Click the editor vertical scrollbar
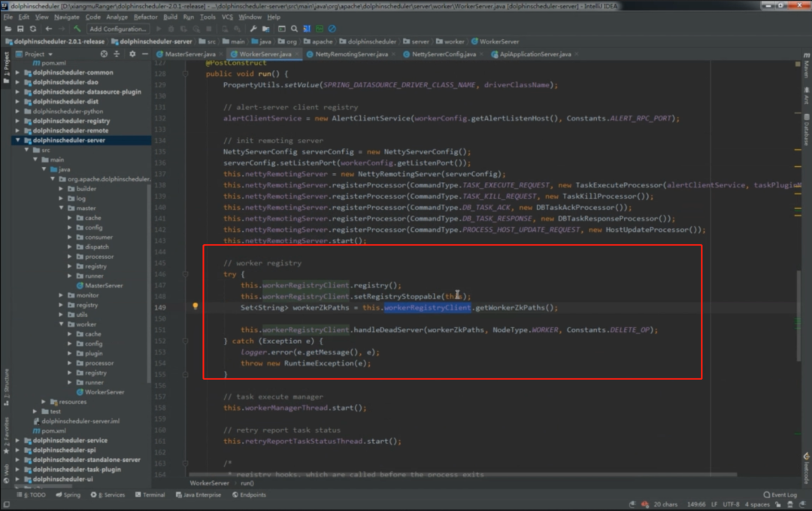812x511 pixels. (x=798, y=316)
